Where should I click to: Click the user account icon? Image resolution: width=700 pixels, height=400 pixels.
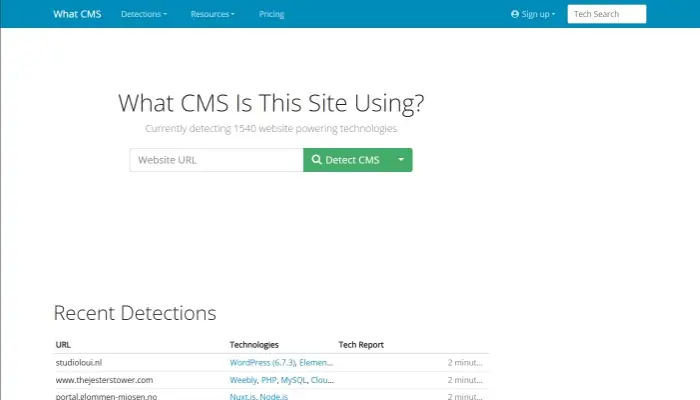pos(515,15)
